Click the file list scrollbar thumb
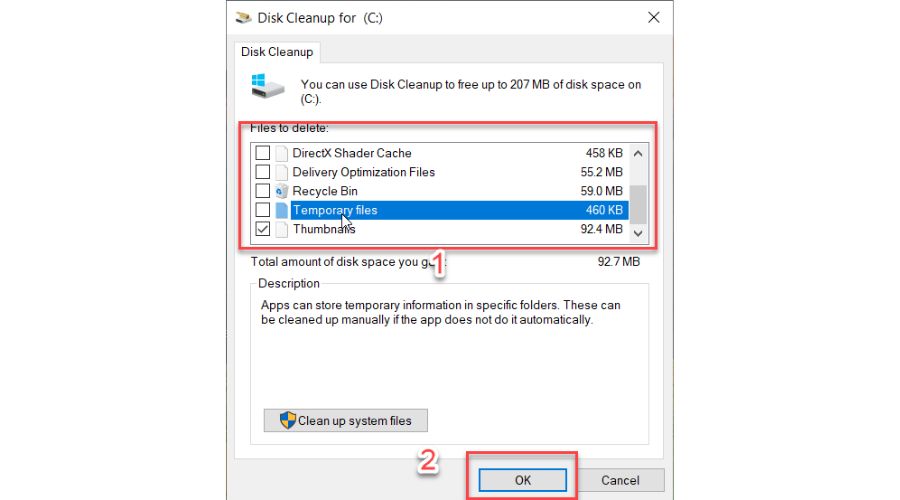This screenshot has height=500, width=900. click(638, 203)
